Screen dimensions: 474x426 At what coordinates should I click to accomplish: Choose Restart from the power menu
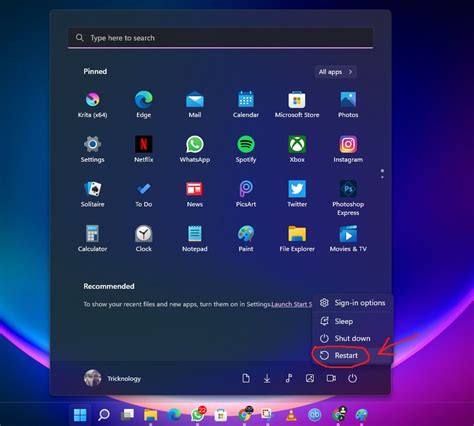point(352,356)
